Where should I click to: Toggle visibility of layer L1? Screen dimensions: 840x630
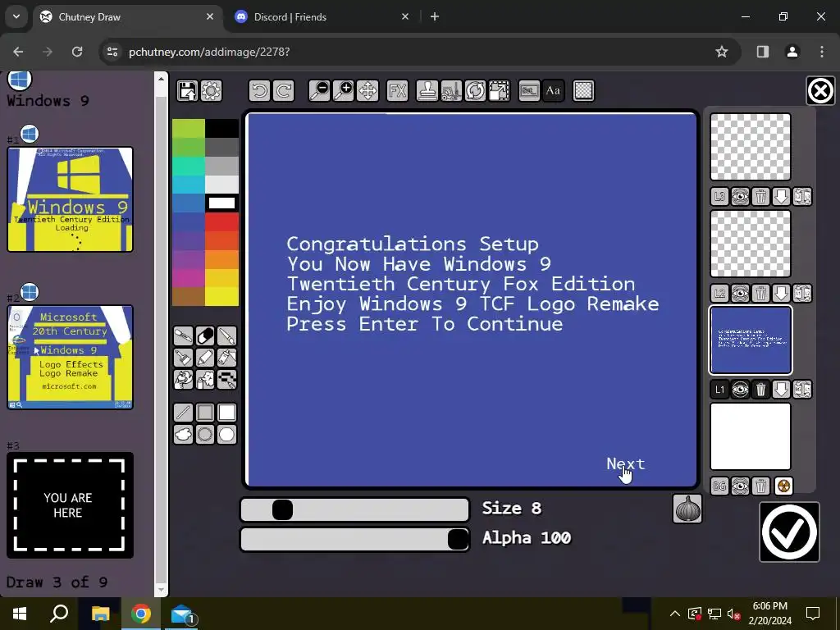pyautogui.click(x=741, y=390)
